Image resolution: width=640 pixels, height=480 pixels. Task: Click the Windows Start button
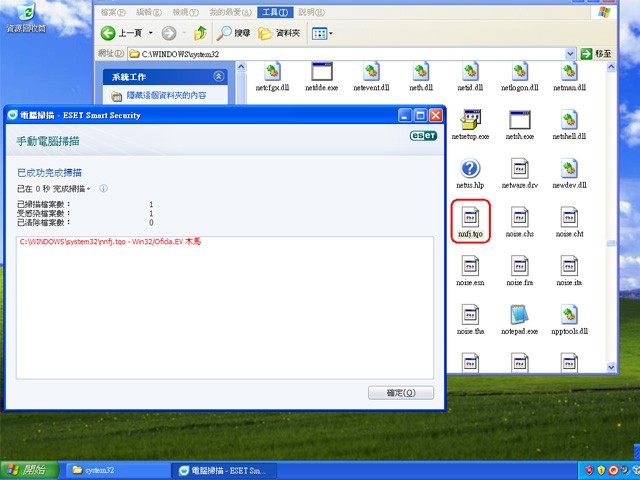click(x=29, y=470)
